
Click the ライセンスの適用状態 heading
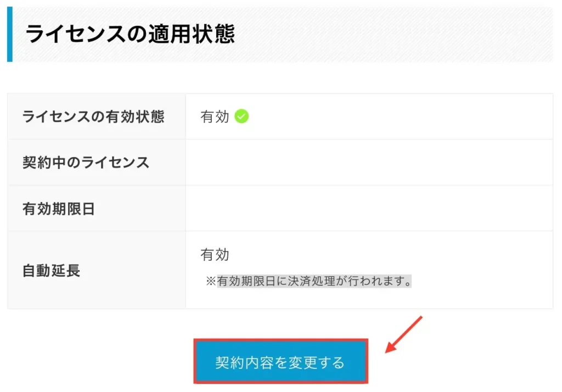point(130,34)
